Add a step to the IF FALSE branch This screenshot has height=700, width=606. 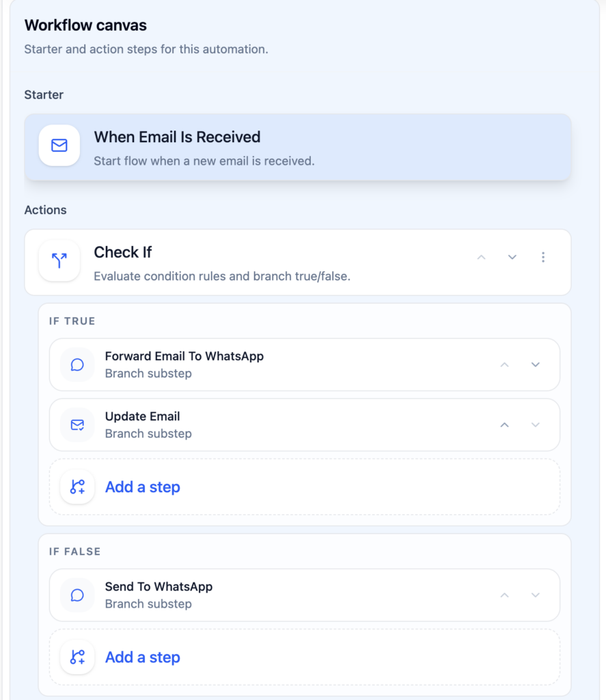(142, 657)
